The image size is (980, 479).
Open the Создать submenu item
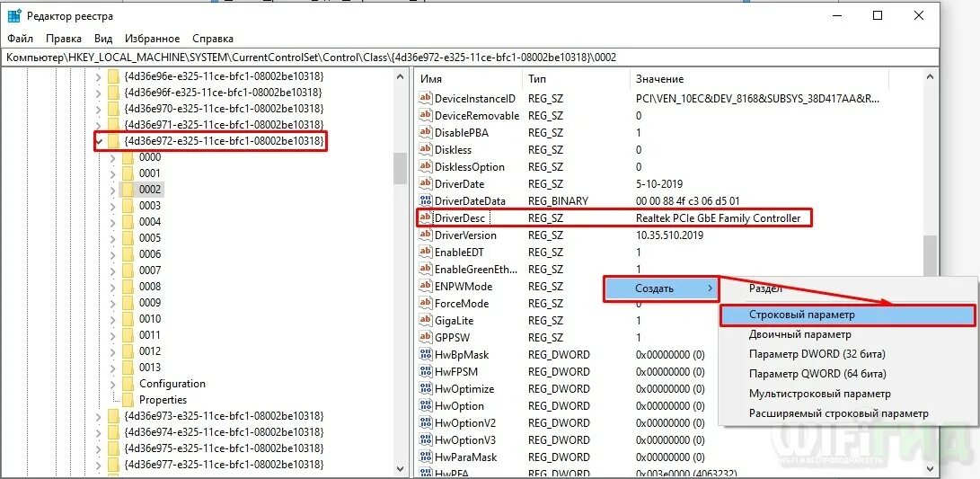coord(661,288)
